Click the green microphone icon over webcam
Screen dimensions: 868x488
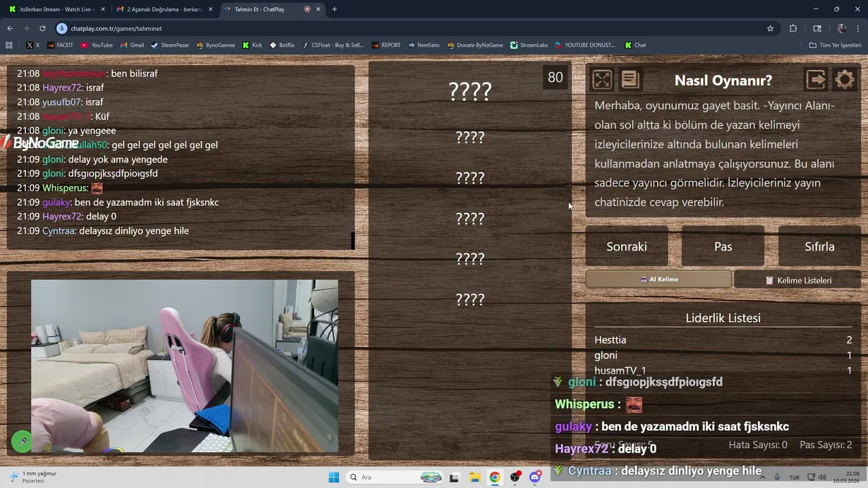pos(22,441)
